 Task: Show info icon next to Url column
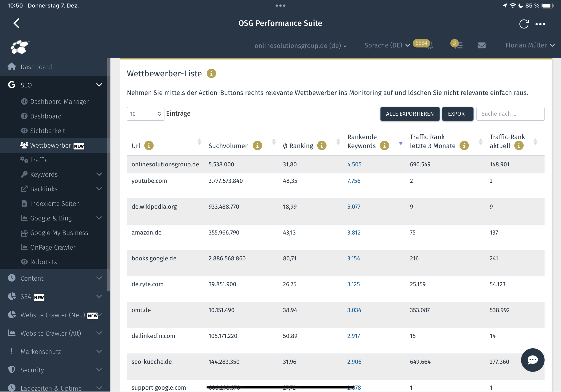[149, 146]
